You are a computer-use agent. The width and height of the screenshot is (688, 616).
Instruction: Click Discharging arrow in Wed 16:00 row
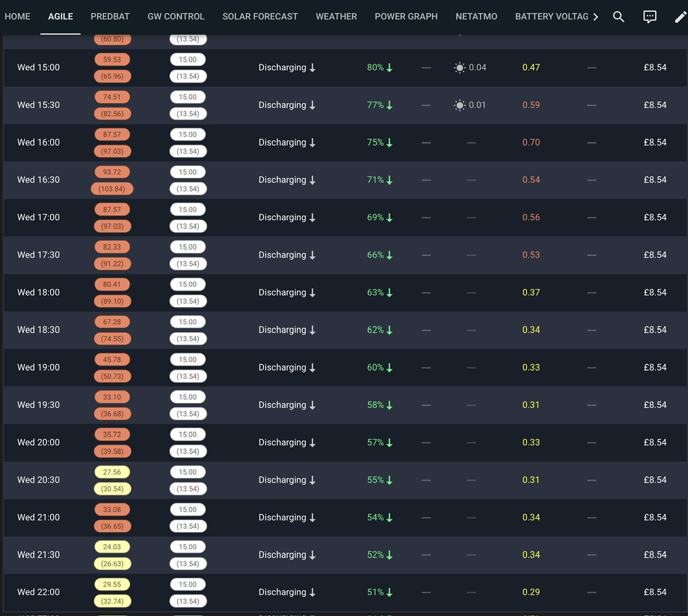coord(312,142)
